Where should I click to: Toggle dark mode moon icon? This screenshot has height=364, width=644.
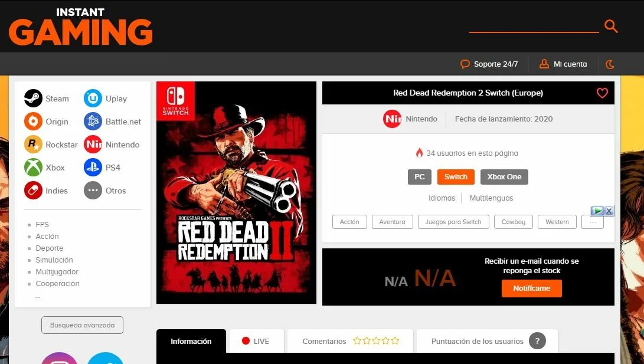click(610, 64)
